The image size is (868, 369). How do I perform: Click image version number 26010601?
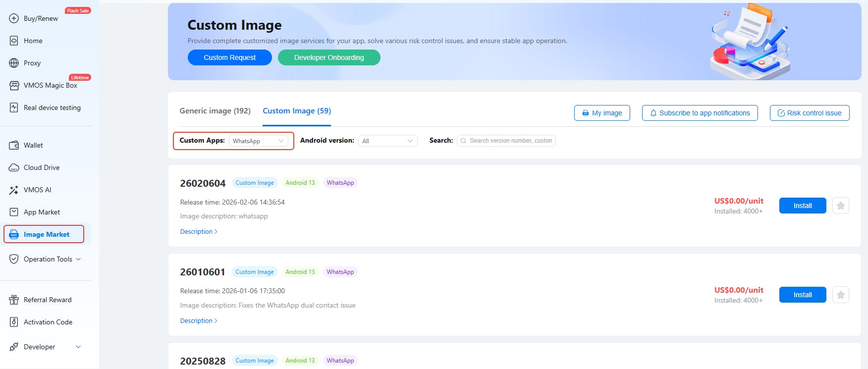click(203, 272)
